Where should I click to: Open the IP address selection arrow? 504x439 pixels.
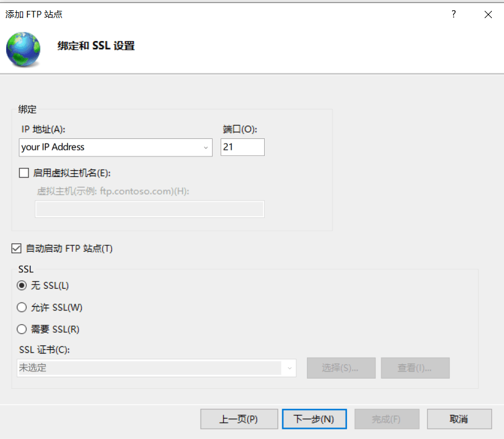[205, 147]
